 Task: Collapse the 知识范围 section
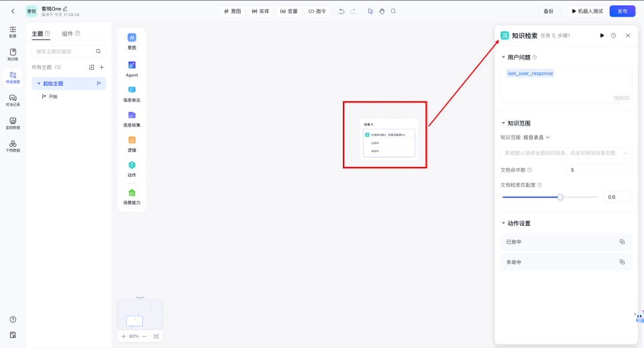[503, 123]
